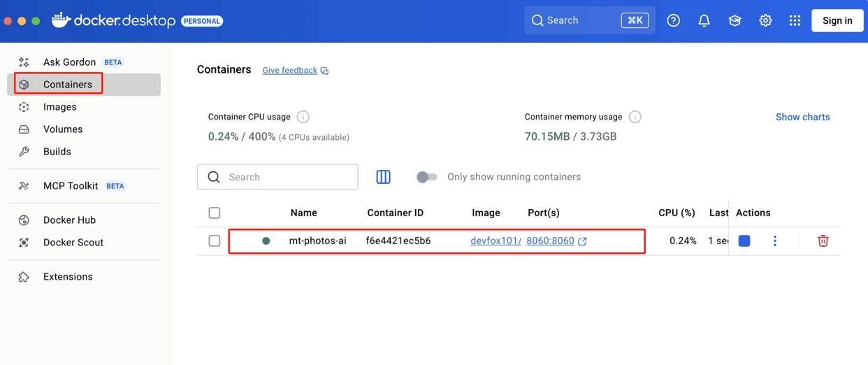
Task: Sort by Port(s) column header
Action: [x=544, y=213]
